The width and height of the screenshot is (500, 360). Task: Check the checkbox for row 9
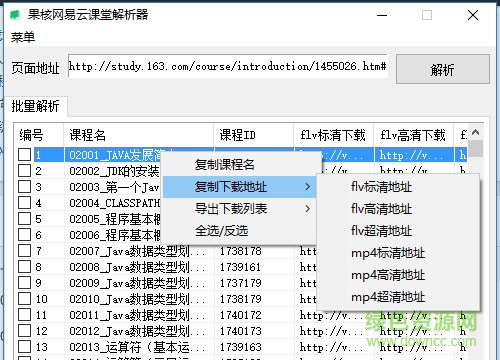pyautogui.click(x=24, y=283)
